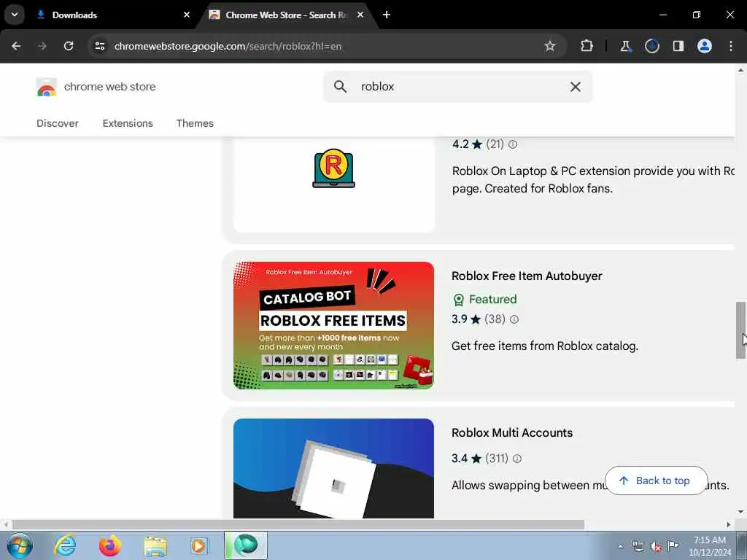The height and width of the screenshot is (560, 747).
Task: Open Chrome three-dot menu
Action: (731, 46)
